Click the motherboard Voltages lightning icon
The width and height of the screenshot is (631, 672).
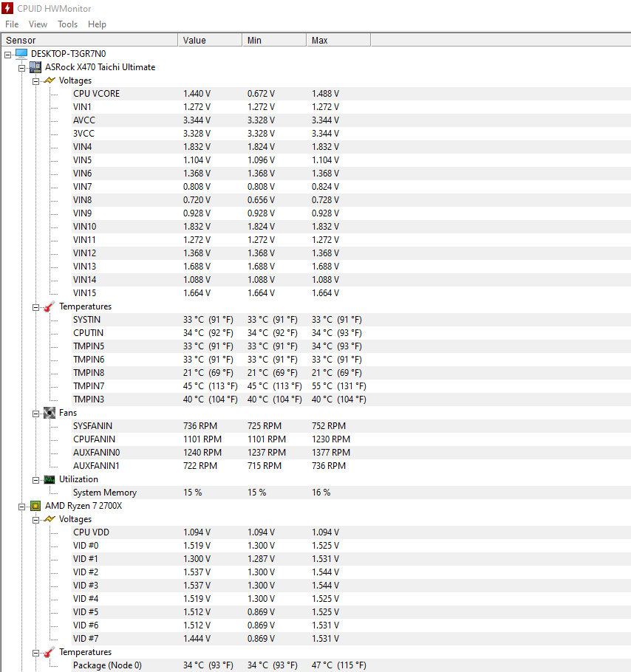[x=50, y=80]
